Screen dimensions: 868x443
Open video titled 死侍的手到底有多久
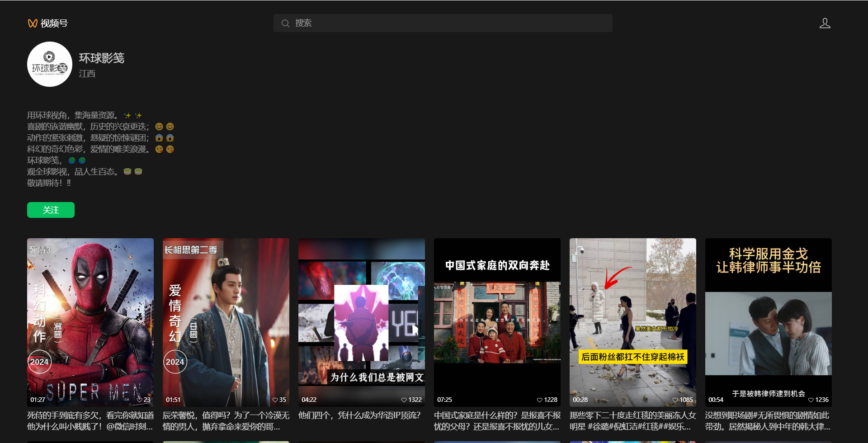90,421
